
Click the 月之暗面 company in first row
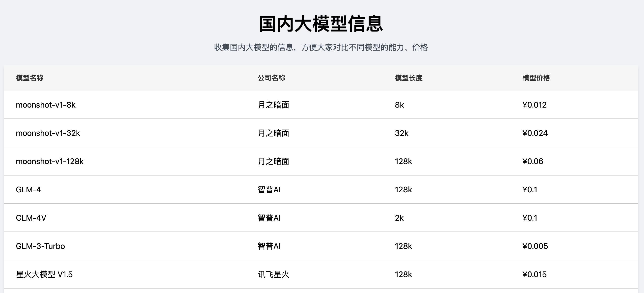273,105
